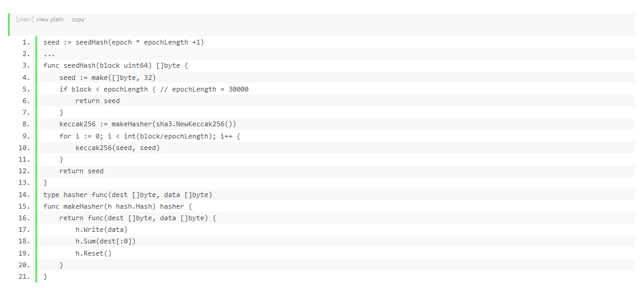The height and width of the screenshot is (288, 644).
Task: Click 'keccak256(seed, seed)' on line 10
Action: (118, 148)
